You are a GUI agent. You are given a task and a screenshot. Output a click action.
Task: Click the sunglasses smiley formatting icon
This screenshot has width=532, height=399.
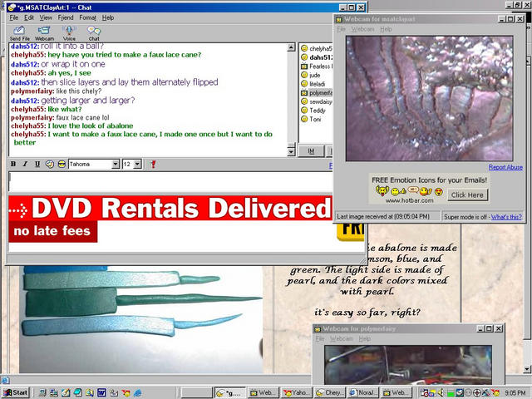click(62, 165)
